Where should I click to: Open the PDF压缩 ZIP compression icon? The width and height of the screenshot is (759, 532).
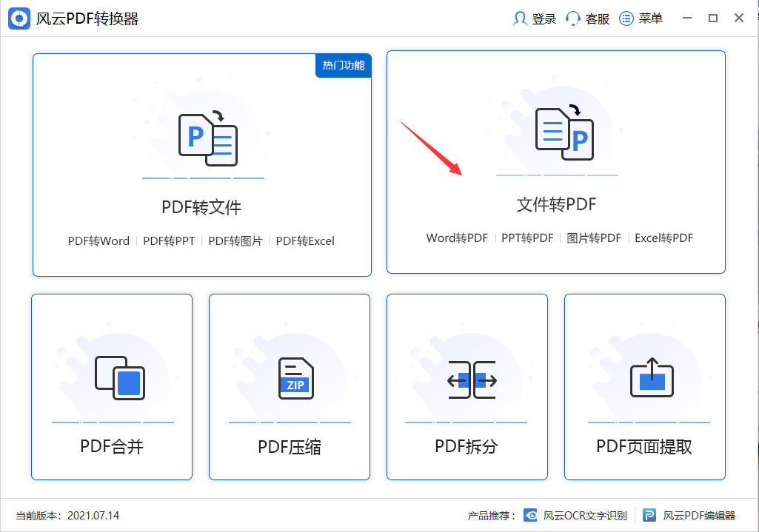click(x=289, y=377)
